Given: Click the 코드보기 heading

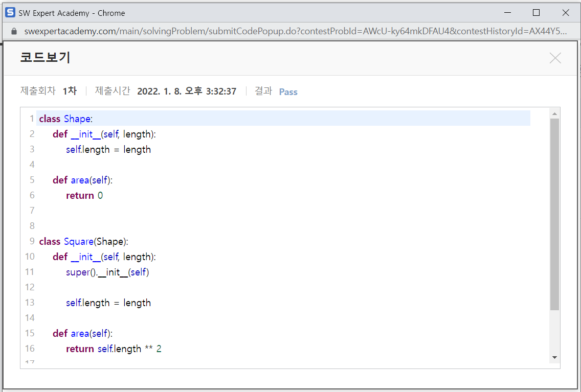Looking at the screenshot, I should (45, 57).
